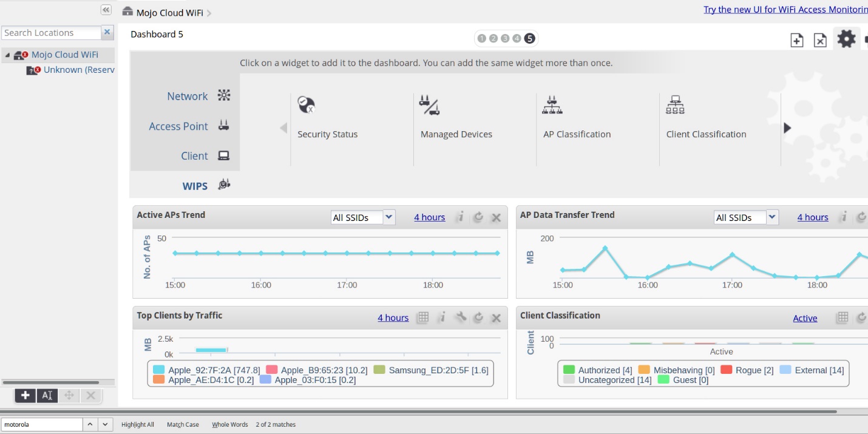The height and width of the screenshot is (434, 868).
Task: Create a new dashboard page
Action: (x=796, y=39)
